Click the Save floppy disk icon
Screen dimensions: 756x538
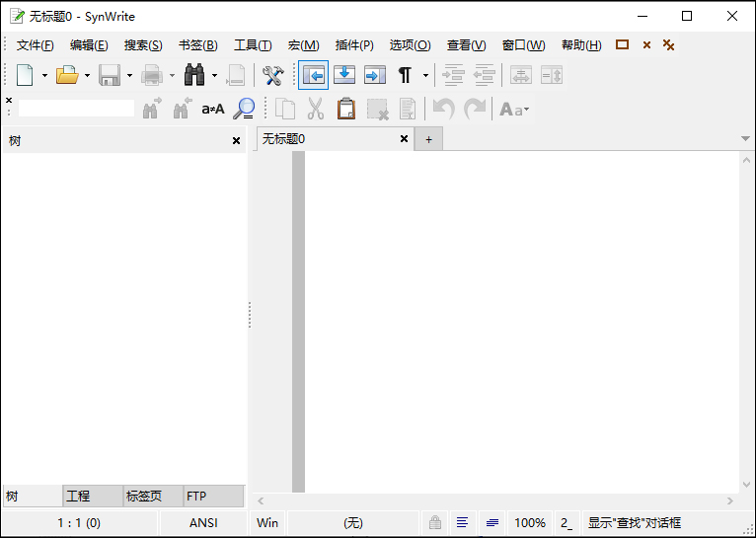point(109,75)
